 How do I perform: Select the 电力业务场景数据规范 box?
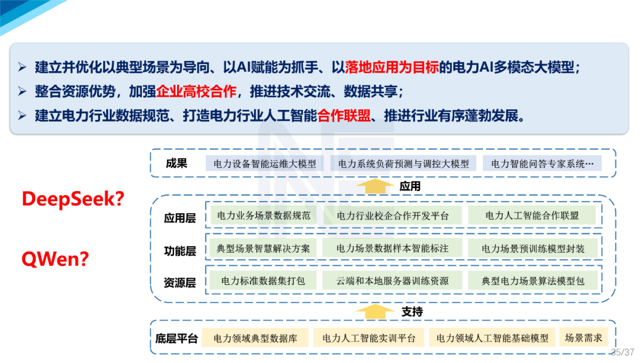[x=265, y=216]
